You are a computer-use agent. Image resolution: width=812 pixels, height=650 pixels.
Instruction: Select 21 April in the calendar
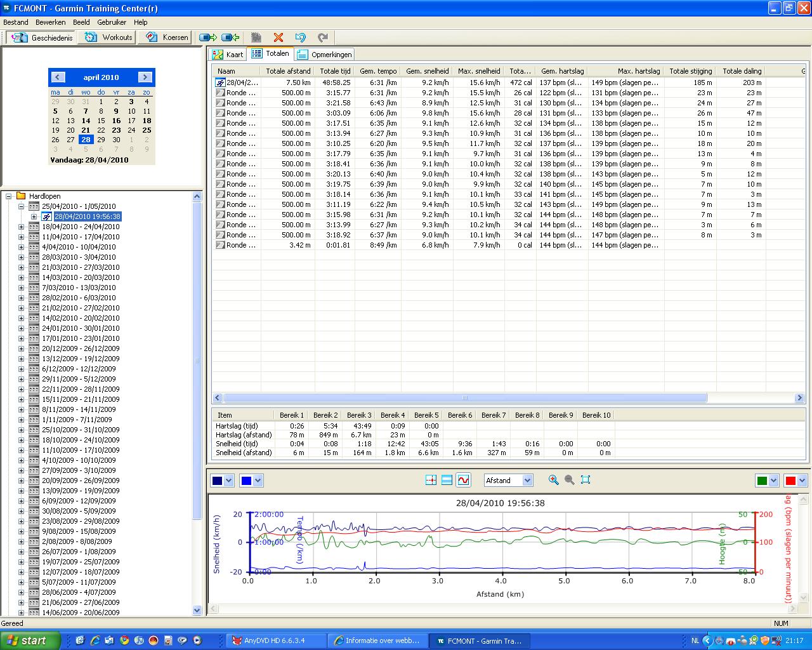click(x=86, y=130)
